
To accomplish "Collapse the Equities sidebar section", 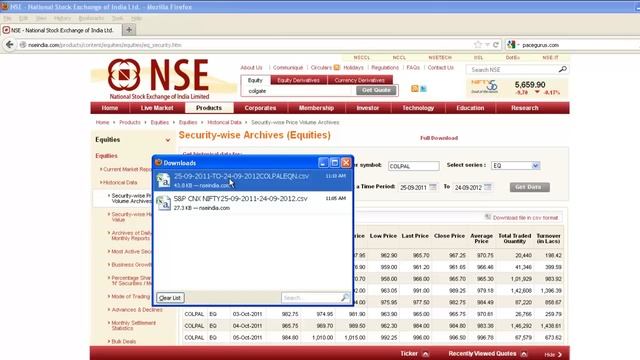I will click(168, 140).
